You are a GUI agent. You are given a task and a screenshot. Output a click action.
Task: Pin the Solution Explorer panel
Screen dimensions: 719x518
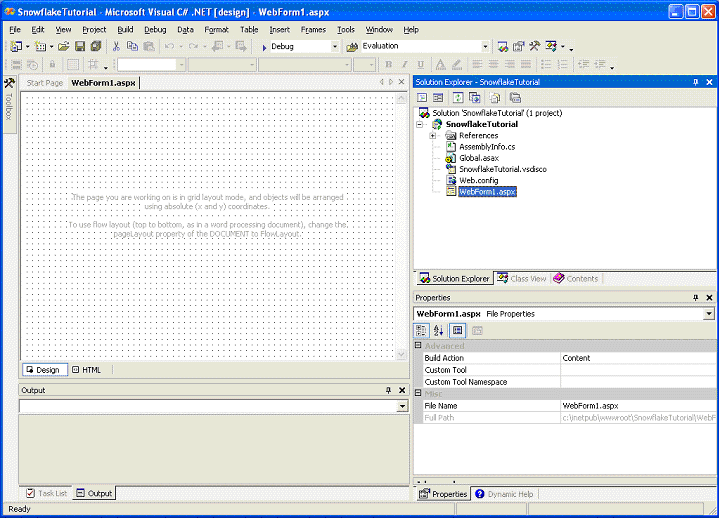point(696,82)
